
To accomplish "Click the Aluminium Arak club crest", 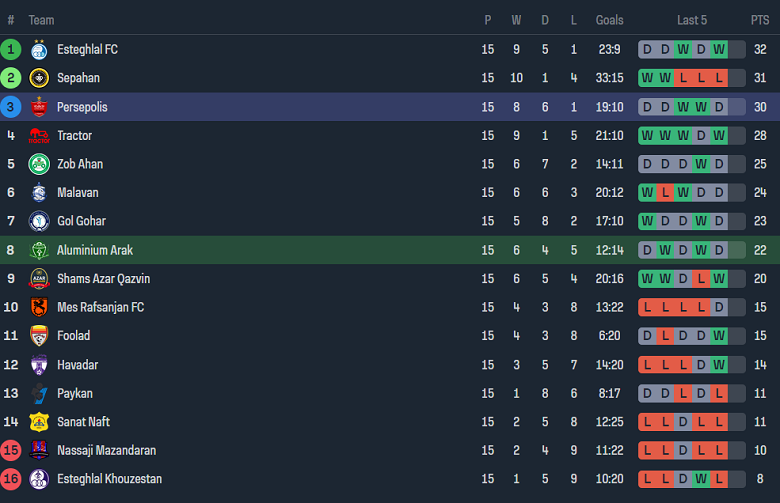I will coord(39,250).
